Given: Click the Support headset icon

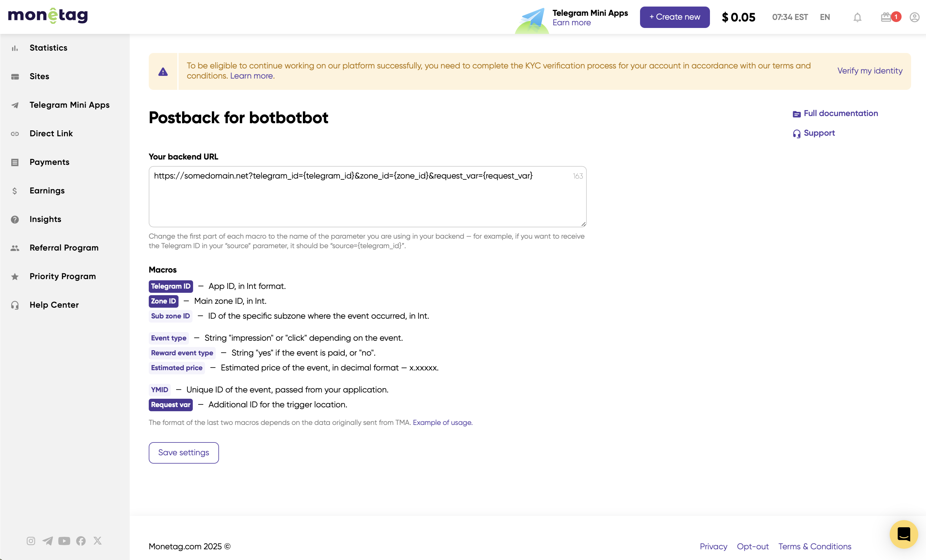Looking at the screenshot, I should [x=796, y=133].
